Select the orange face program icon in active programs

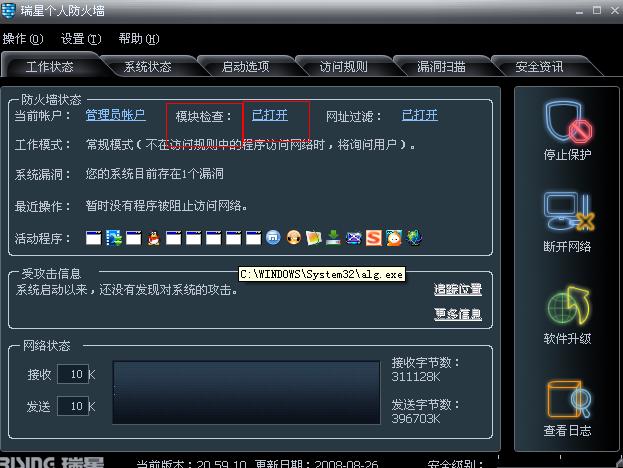point(294,238)
